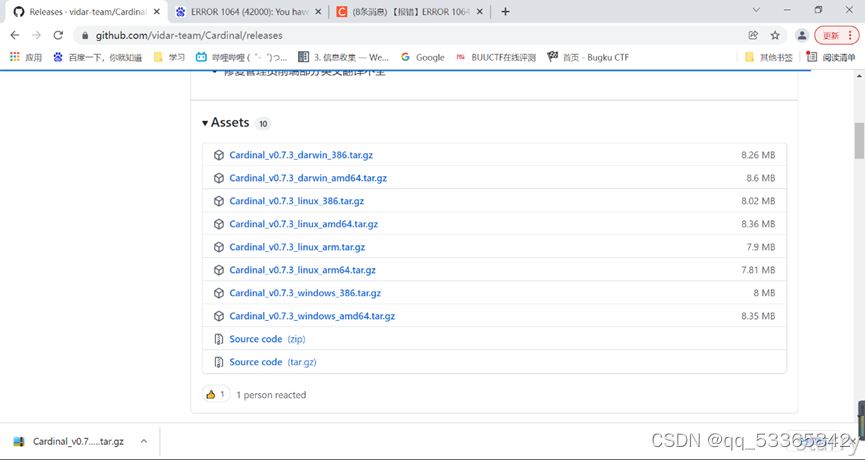Select the 7.81 MB size text

click(758, 270)
